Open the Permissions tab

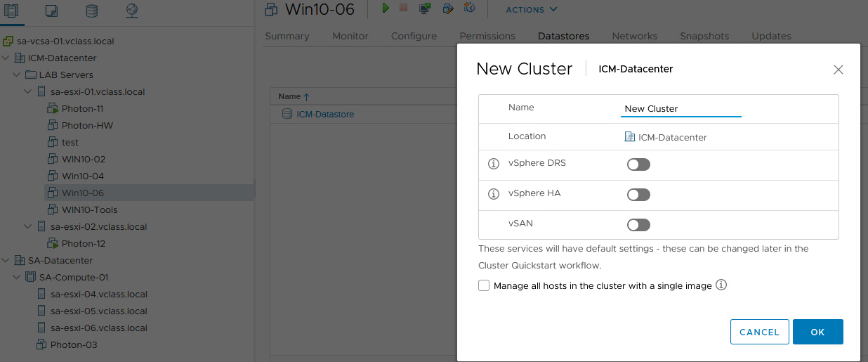click(x=487, y=36)
